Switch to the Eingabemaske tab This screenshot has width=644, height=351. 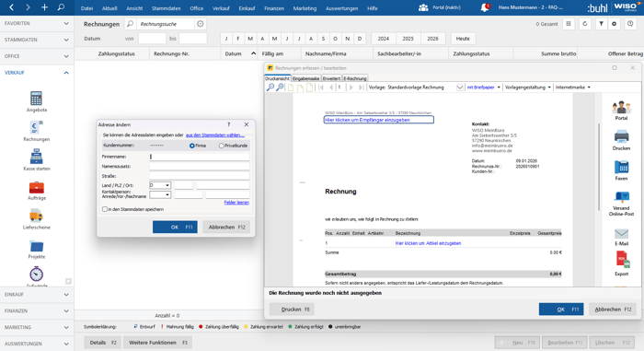306,78
